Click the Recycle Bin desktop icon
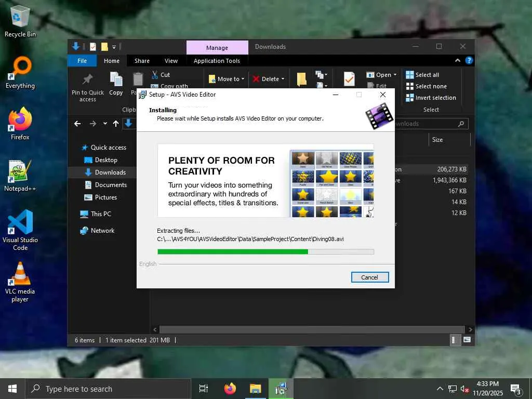The width and height of the screenshot is (532, 399). pos(20,22)
